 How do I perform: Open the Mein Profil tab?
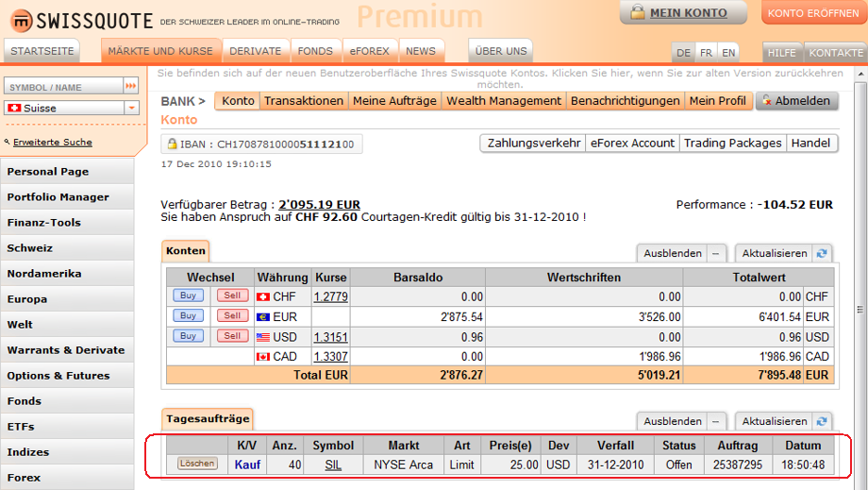click(718, 101)
